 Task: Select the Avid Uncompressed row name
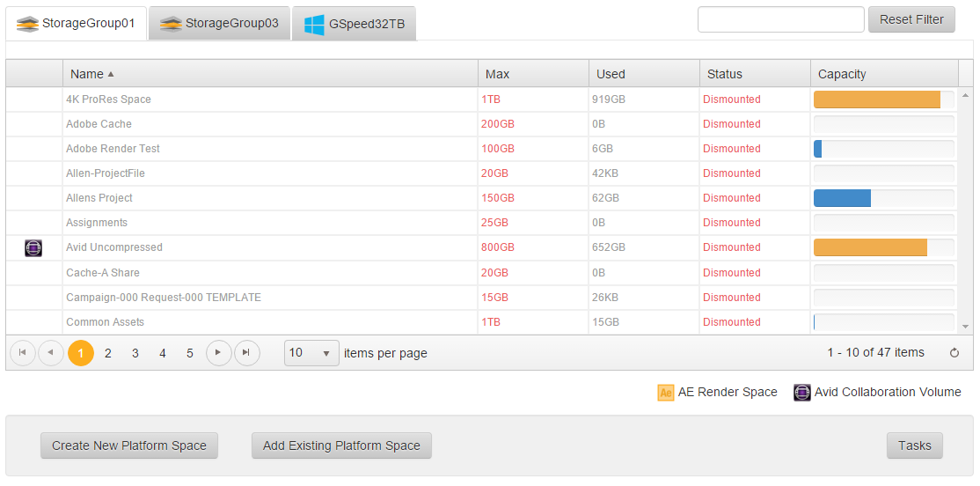113,247
